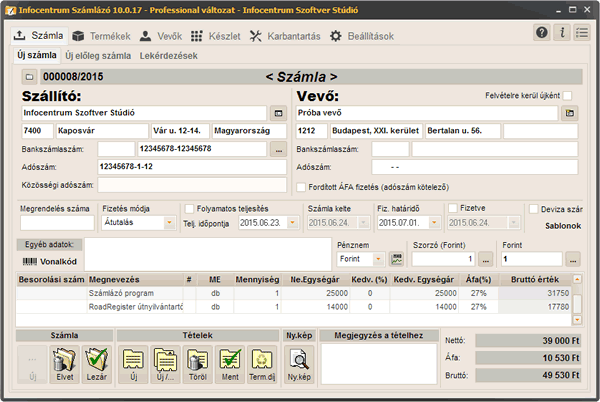Click the Elvet discard invoice icon

pos(65,363)
